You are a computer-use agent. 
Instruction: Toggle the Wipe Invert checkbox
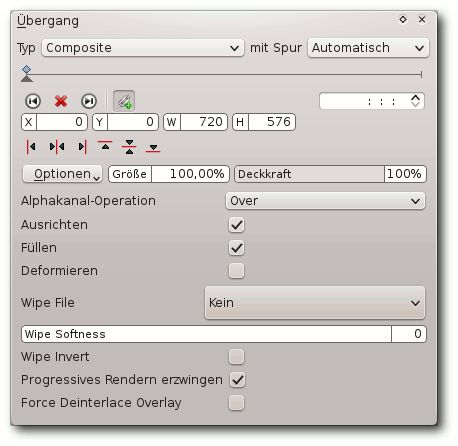pyautogui.click(x=236, y=357)
